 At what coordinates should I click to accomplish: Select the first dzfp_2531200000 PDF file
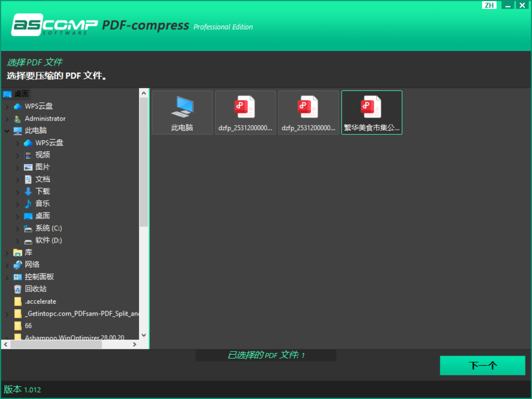click(245, 112)
